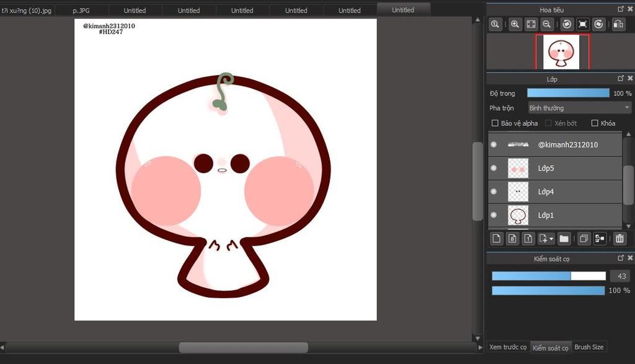635x364 pixels.
Task: Create a new 8-bit layer
Action: coord(512,239)
